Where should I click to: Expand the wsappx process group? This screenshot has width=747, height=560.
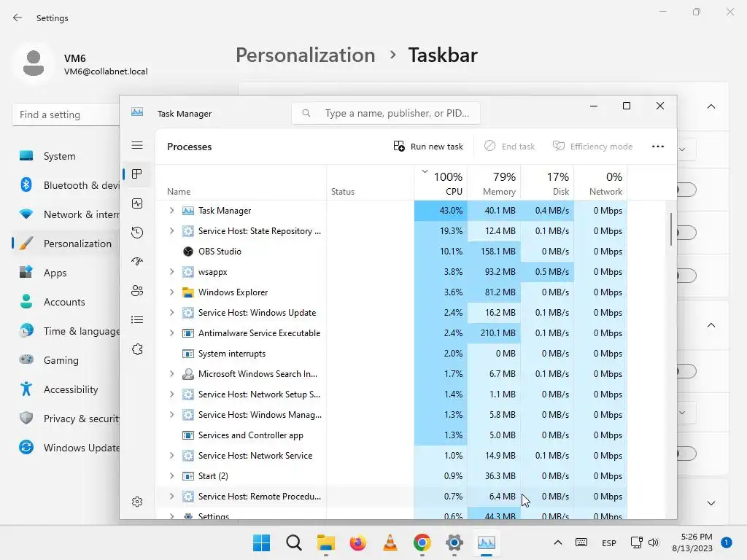(x=171, y=272)
